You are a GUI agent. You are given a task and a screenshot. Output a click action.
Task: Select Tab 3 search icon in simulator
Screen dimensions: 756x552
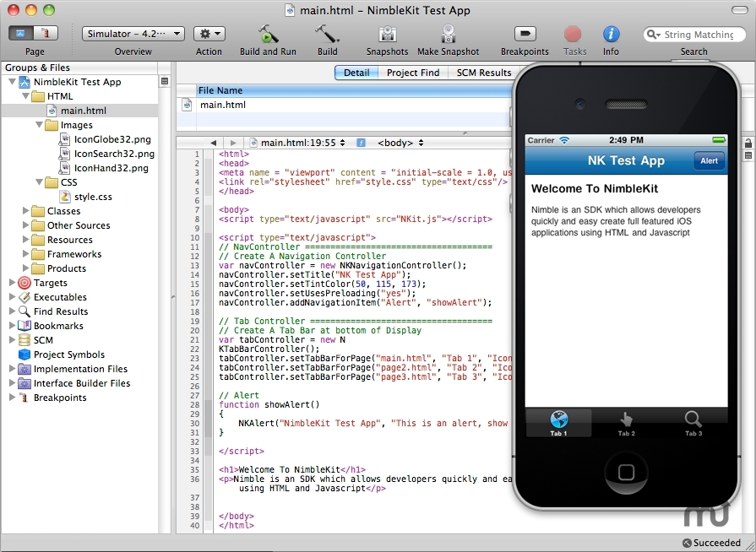pyautogui.click(x=693, y=420)
